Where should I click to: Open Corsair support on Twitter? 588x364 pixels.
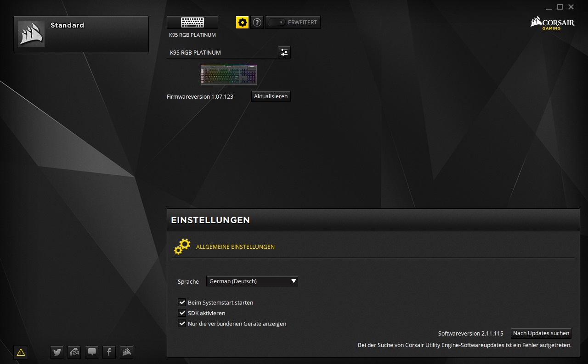click(57, 352)
